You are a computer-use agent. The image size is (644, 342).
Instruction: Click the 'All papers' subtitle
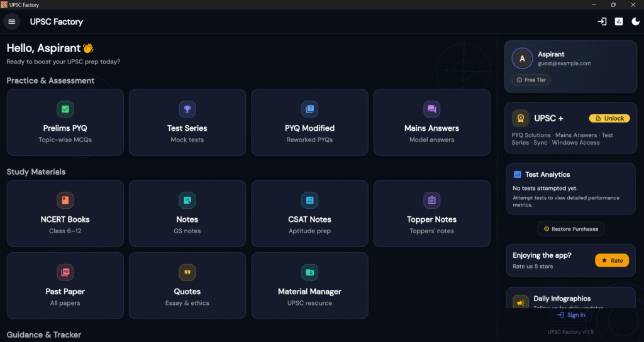point(65,303)
